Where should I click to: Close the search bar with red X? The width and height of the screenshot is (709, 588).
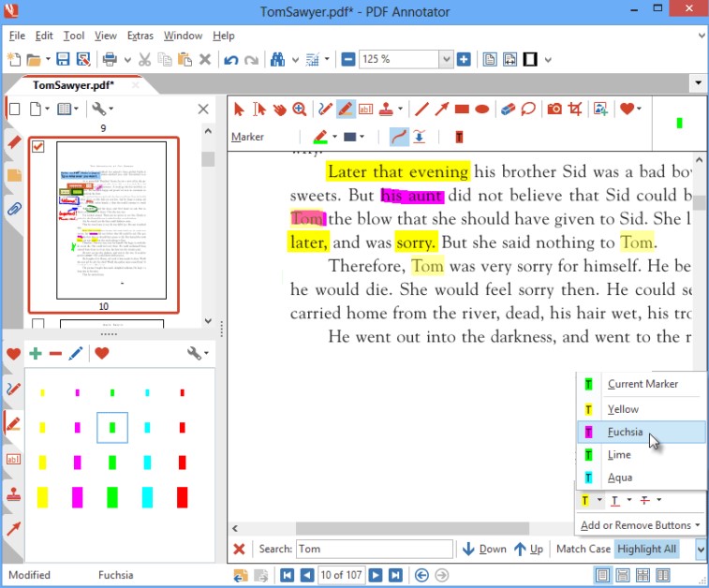pyautogui.click(x=239, y=549)
